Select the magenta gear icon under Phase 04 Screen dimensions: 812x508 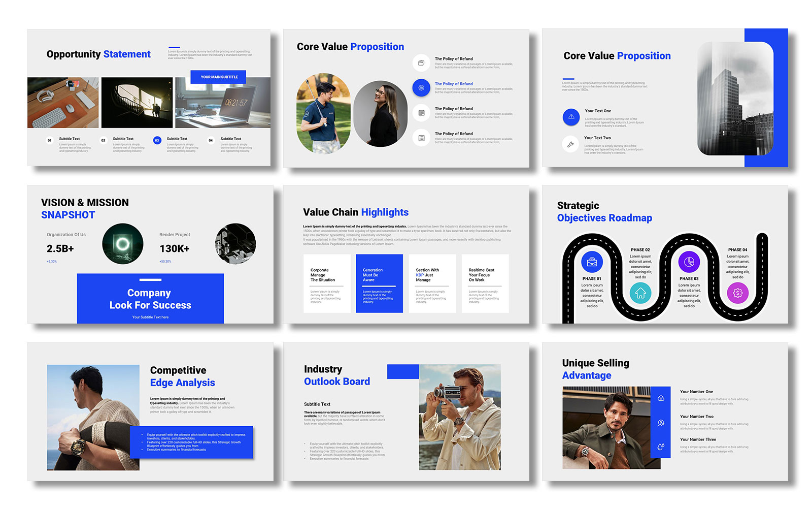point(737,293)
